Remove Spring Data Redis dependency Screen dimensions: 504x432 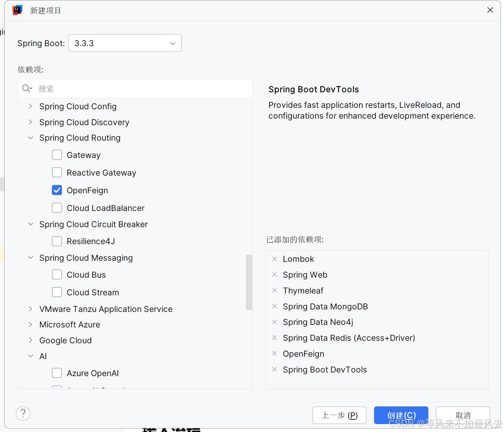(x=275, y=338)
